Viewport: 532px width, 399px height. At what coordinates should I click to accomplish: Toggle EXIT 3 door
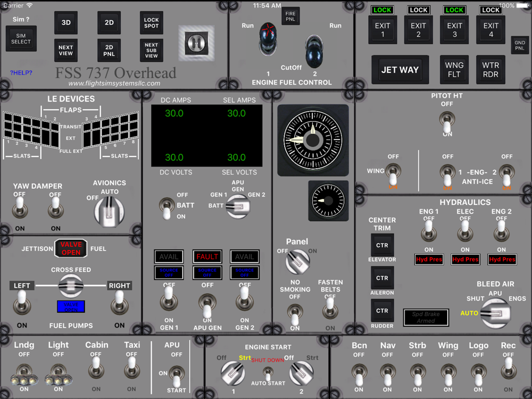(x=454, y=30)
